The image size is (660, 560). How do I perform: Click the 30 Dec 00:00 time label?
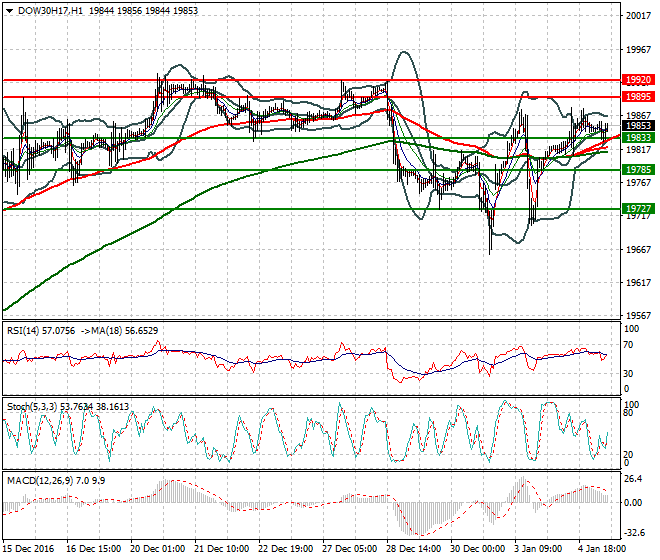(477, 549)
